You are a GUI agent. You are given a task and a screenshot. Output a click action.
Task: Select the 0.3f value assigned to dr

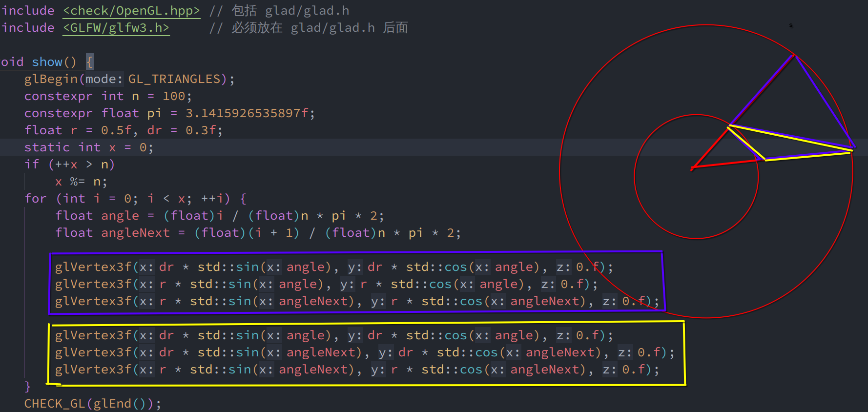click(200, 130)
